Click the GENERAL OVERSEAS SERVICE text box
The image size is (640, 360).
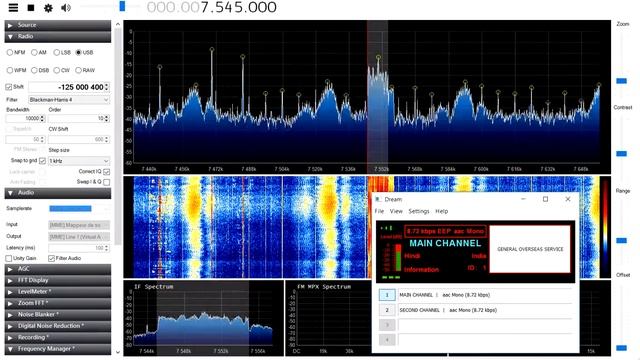coord(530,249)
